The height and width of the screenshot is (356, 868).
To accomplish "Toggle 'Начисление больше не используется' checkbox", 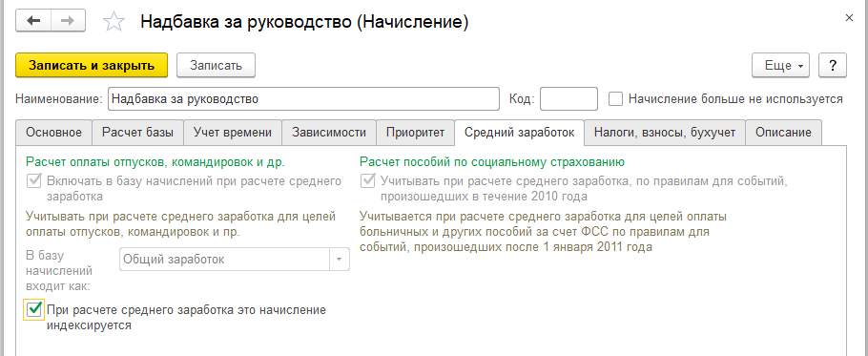I will point(615,99).
